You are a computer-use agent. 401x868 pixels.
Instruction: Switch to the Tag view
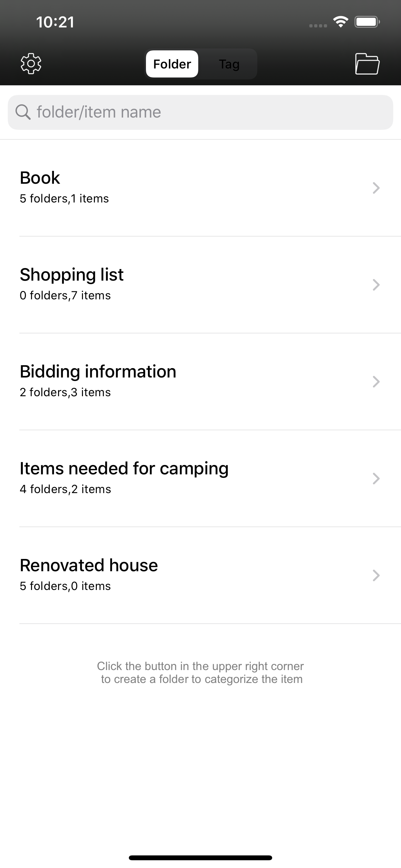[x=229, y=64]
